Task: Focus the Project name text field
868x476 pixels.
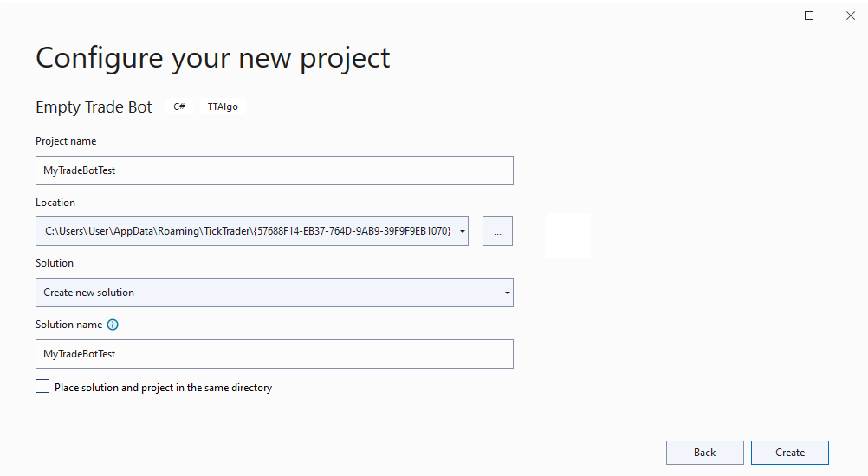Action: pyautogui.click(x=275, y=170)
